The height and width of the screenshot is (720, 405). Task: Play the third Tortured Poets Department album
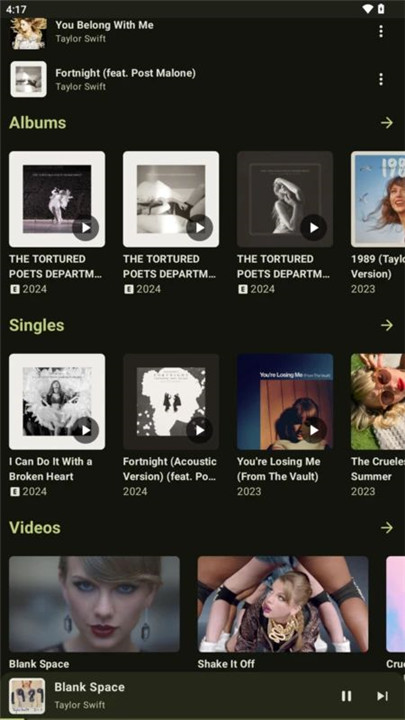(x=314, y=228)
